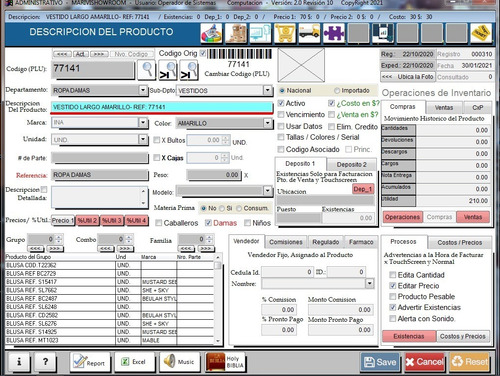Open the Holy Biblia button

pos(225,362)
